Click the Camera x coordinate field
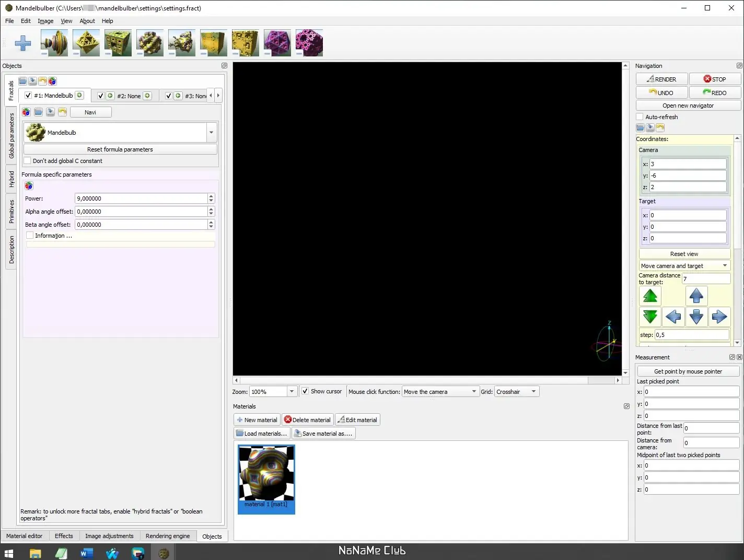 (x=688, y=164)
